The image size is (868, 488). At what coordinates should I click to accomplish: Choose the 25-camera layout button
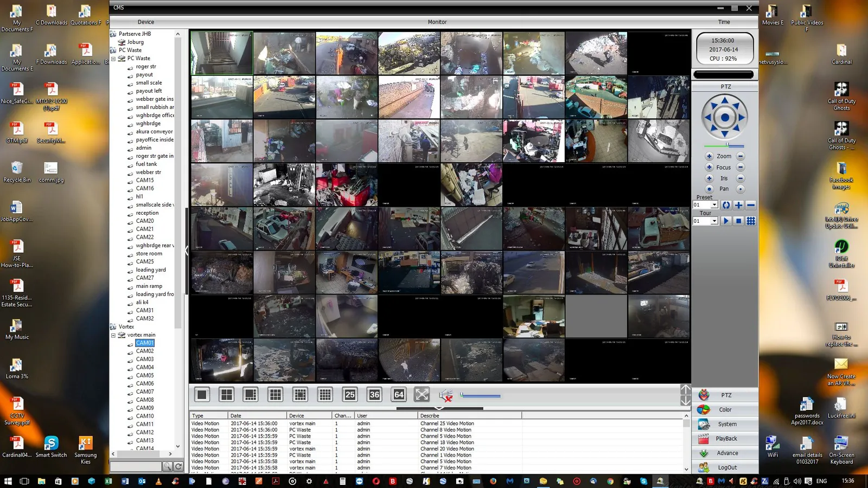click(x=350, y=395)
